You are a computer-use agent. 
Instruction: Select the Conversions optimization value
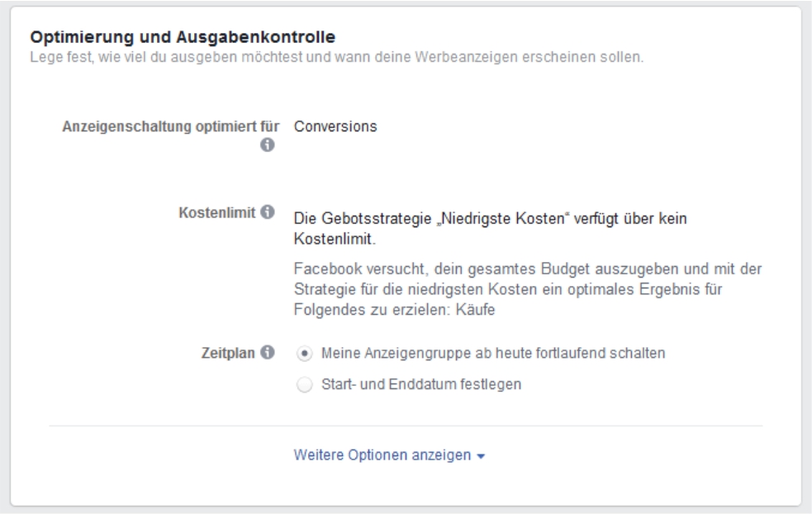335,126
